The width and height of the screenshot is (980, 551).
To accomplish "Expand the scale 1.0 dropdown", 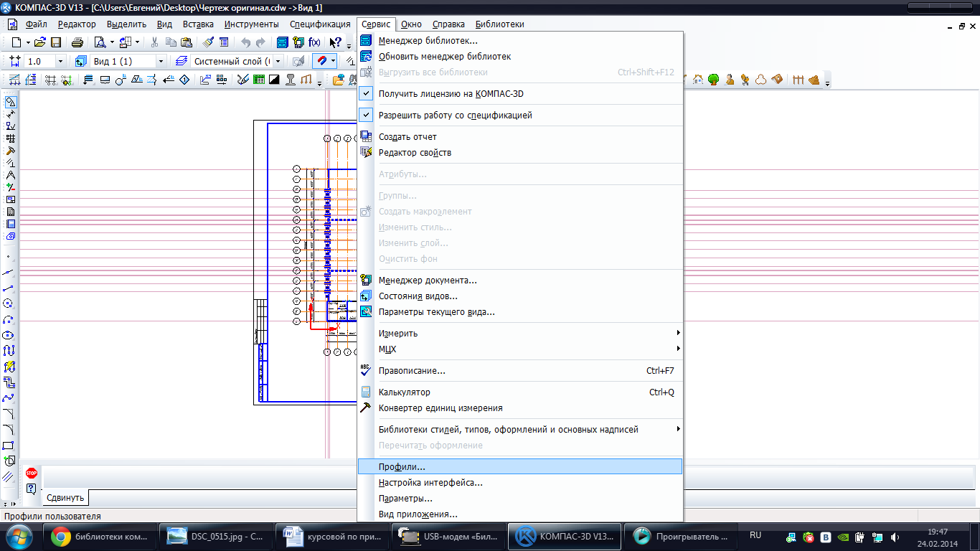I will point(60,62).
